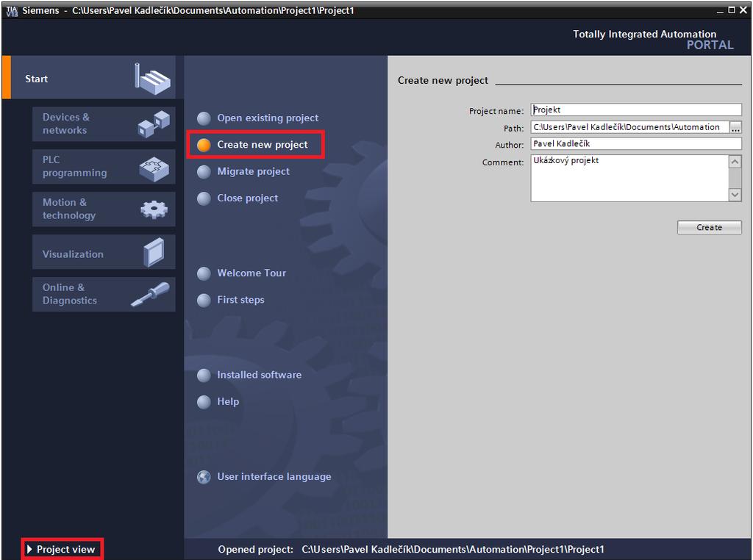Viewport: 753px width, 560px height.
Task: Click the PLC programming puzzle block icon
Action: (x=154, y=169)
